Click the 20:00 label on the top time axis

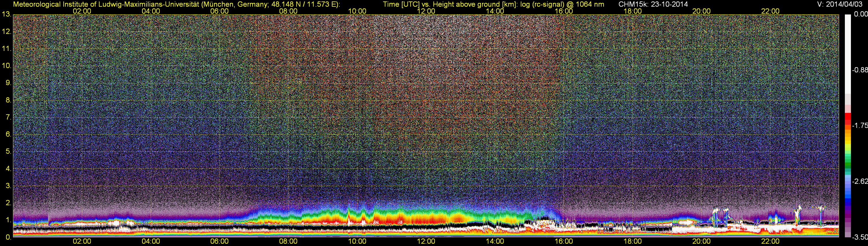pos(702,11)
